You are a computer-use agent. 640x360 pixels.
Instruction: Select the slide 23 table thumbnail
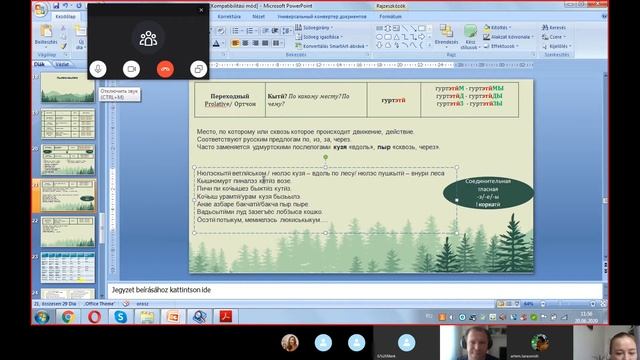tap(68, 268)
